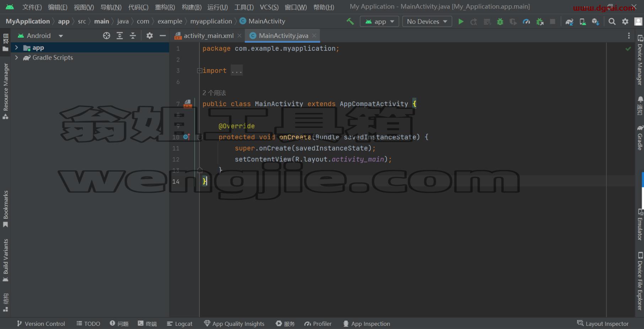Click the Apply Changes and Restart Activity icon
The height and width of the screenshot is (329, 644).
click(474, 22)
